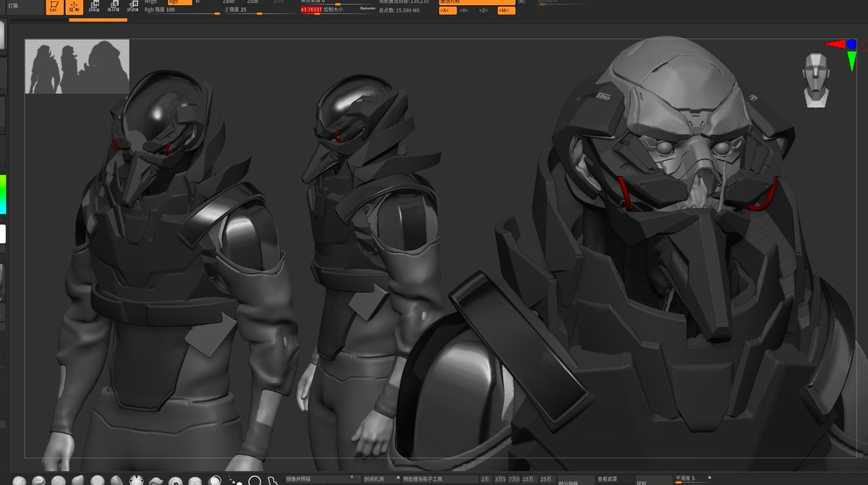Click the blue Z axis gizmo dot
The height and width of the screenshot is (485, 868).
(851, 44)
